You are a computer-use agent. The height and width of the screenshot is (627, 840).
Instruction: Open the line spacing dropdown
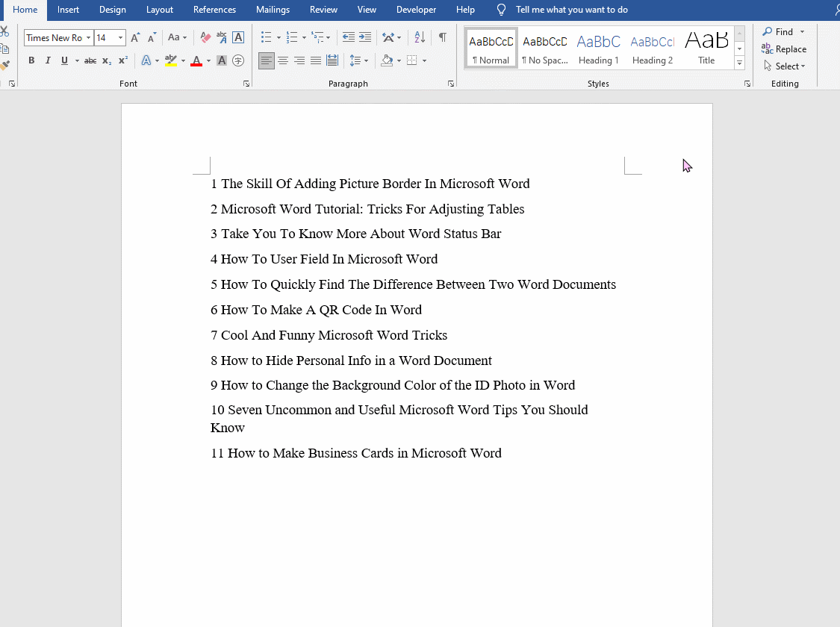[359, 60]
